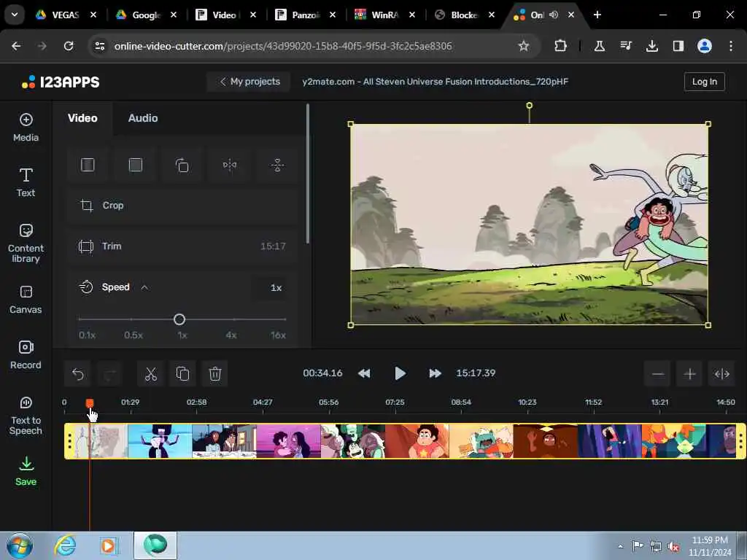Undo the last edit
The height and width of the screenshot is (560, 747).
click(x=78, y=374)
